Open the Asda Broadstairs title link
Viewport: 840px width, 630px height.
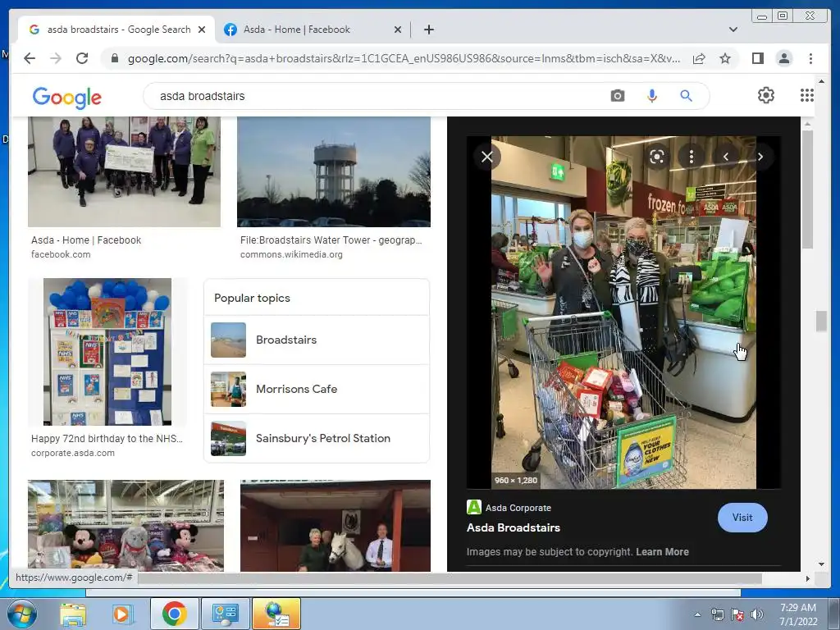[x=514, y=527]
